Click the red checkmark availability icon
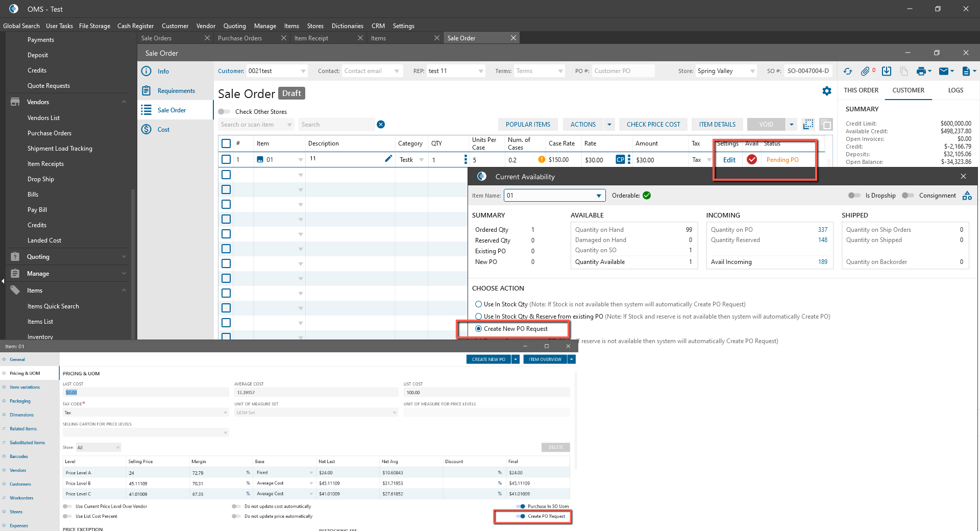The image size is (980, 531). (x=752, y=160)
